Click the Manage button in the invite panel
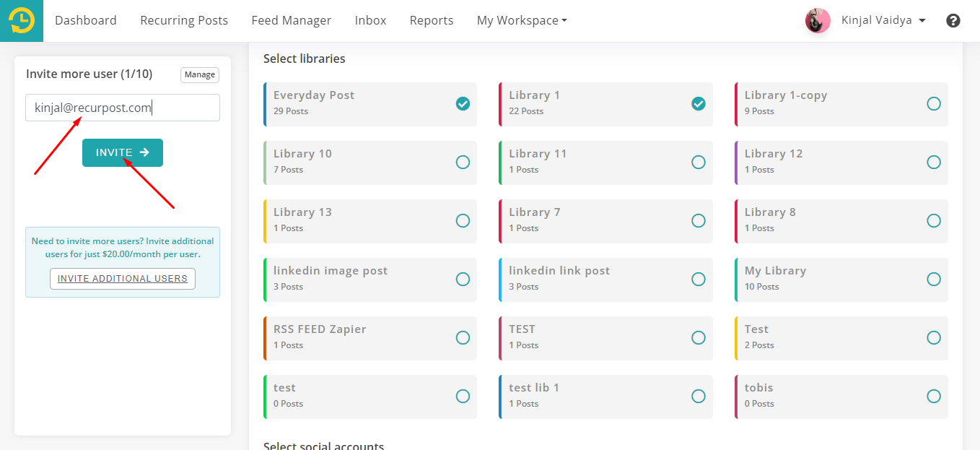Viewport: 980px width, 450px height. 200,74
